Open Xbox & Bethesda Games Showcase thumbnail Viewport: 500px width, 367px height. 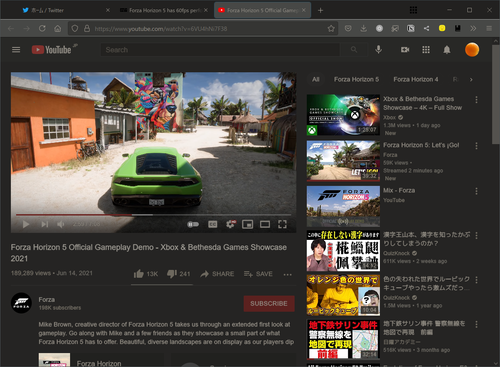pyautogui.click(x=343, y=115)
